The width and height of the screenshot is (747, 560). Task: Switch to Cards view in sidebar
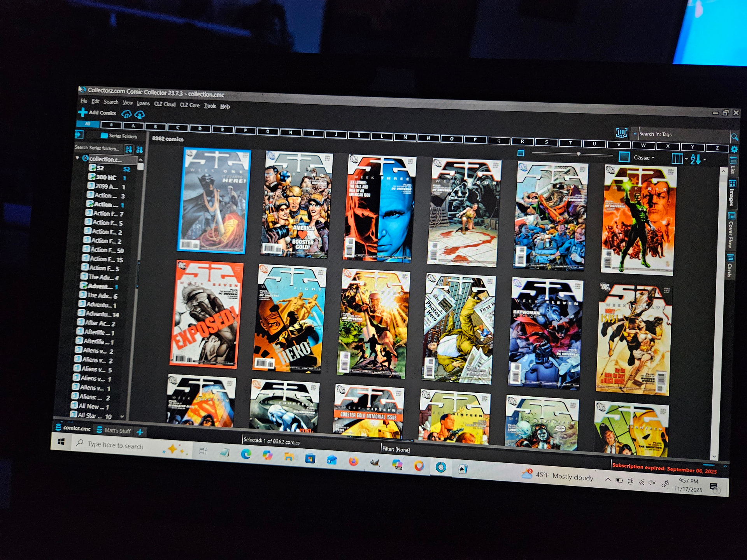click(x=730, y=266)
